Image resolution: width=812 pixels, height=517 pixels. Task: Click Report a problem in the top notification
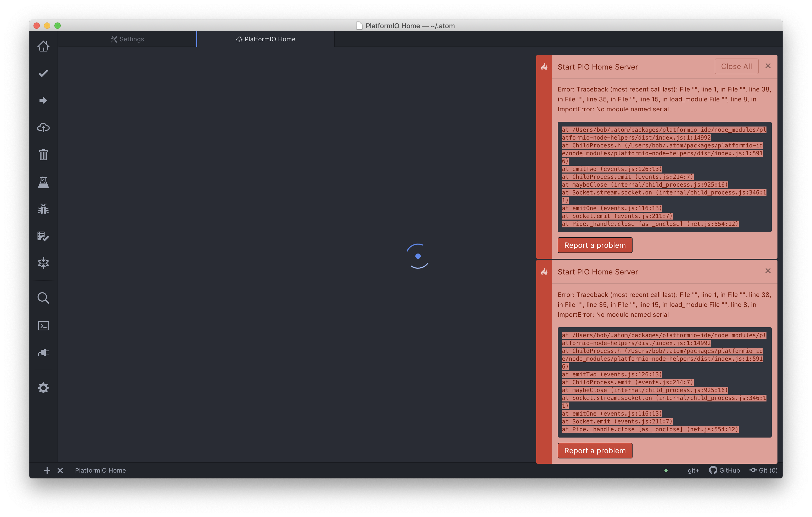tap(595, 245)
